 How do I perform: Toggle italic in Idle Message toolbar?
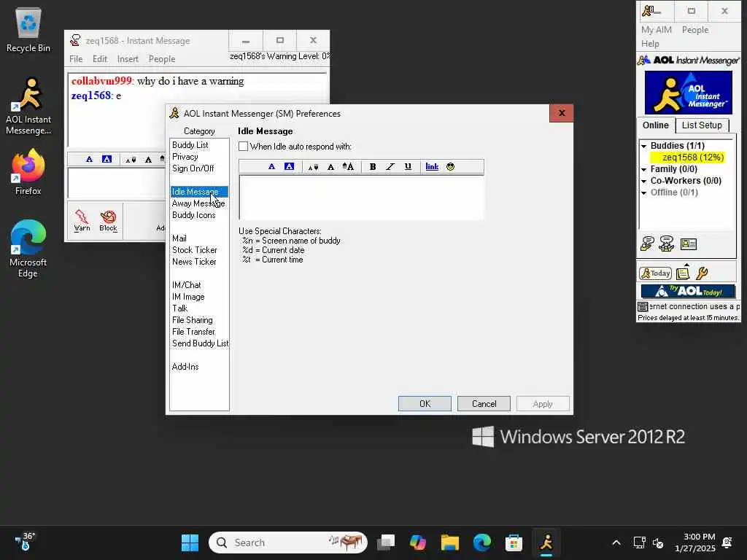[x=390, y=167]
